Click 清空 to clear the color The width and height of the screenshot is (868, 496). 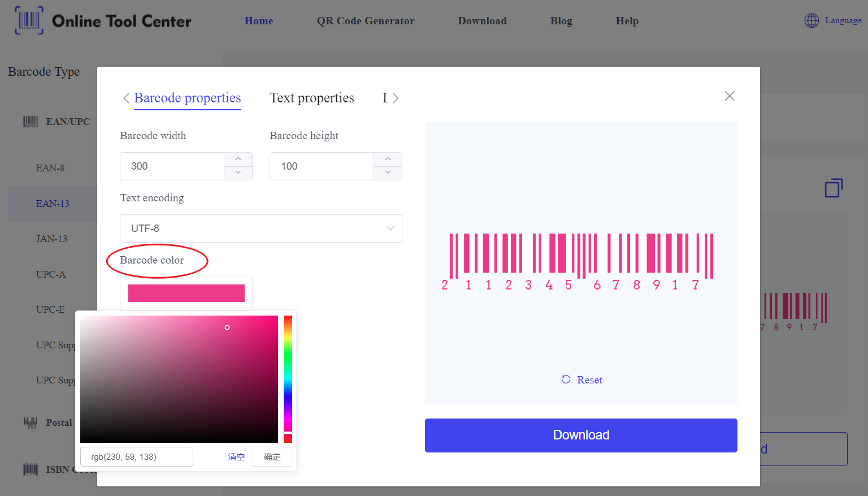[x=236, y=457]
